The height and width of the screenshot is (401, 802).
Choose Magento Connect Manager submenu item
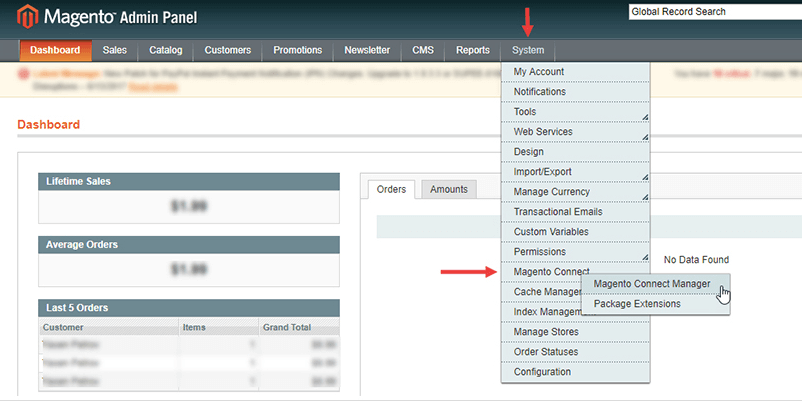(655, 284)
